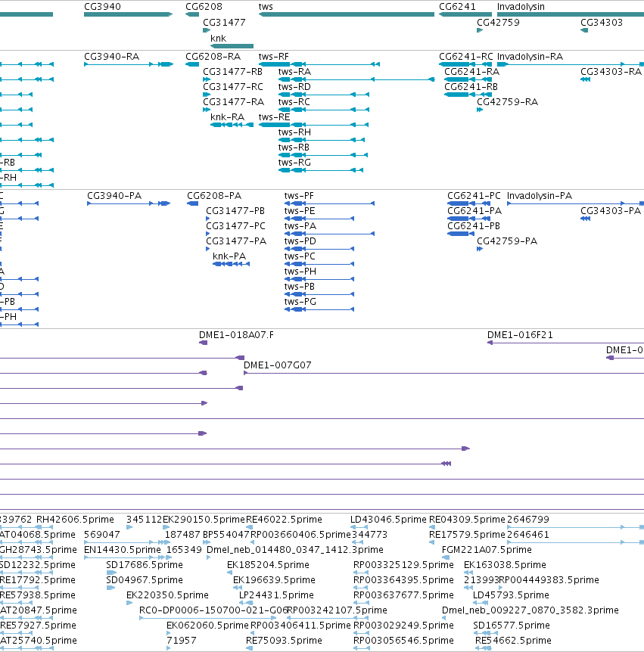Select transcript label CG6241-RB
Viewport: 644px width, 652px height.
coord(471,87)
